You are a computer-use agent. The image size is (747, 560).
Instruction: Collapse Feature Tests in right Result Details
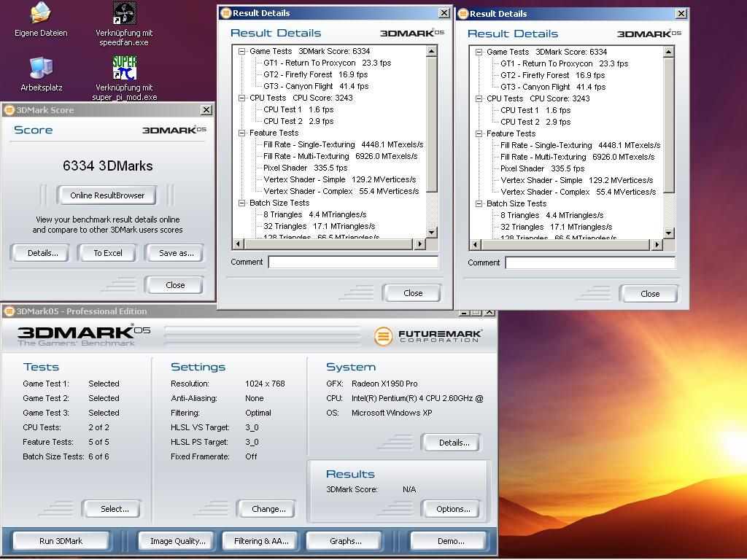tap(479, 134)
